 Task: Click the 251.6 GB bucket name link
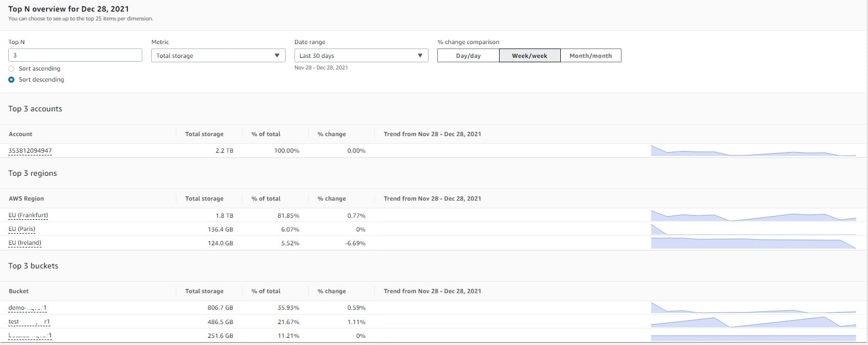(30, 336)
